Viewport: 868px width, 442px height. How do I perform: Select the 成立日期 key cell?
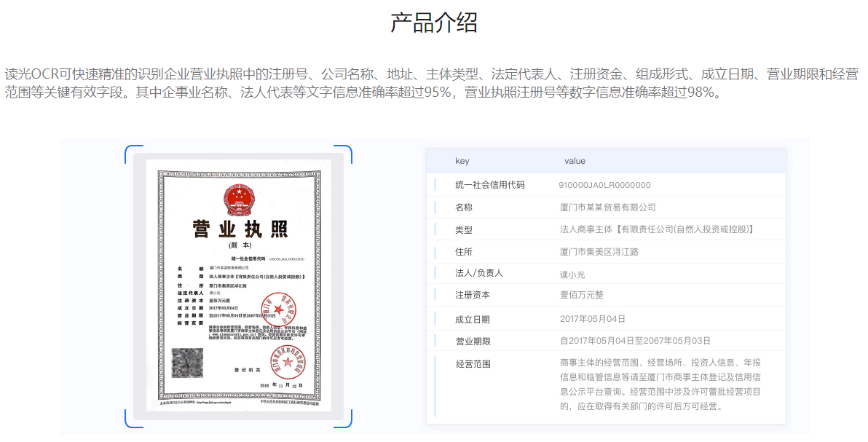[473, 320]
